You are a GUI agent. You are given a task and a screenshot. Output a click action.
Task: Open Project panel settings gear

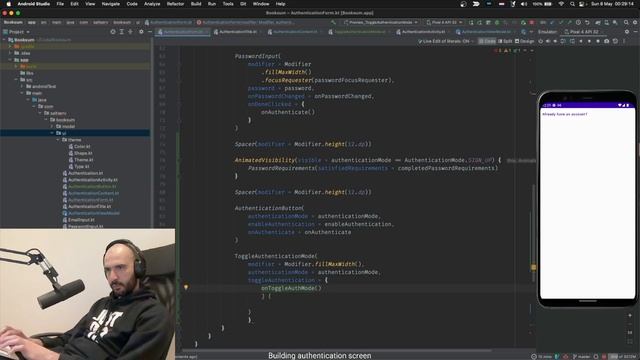point(141,31)
